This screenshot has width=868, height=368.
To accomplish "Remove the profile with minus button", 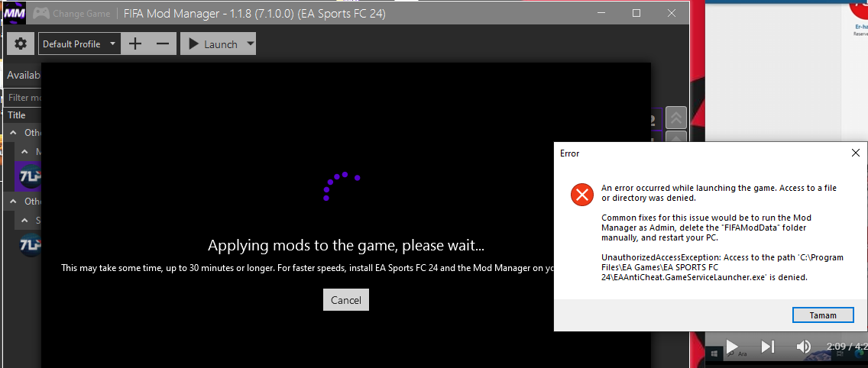I will (163, 44).
